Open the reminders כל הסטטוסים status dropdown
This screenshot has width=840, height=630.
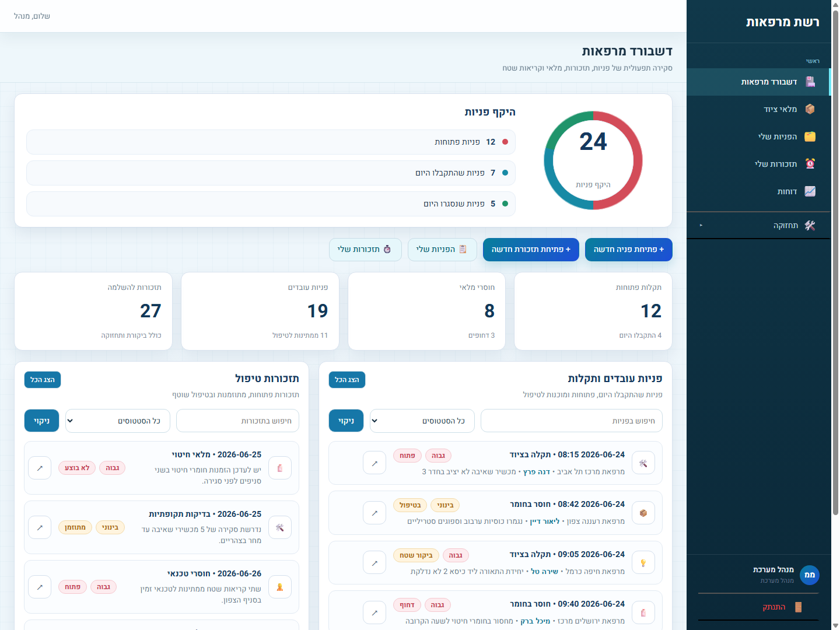(x=118, y=421)
